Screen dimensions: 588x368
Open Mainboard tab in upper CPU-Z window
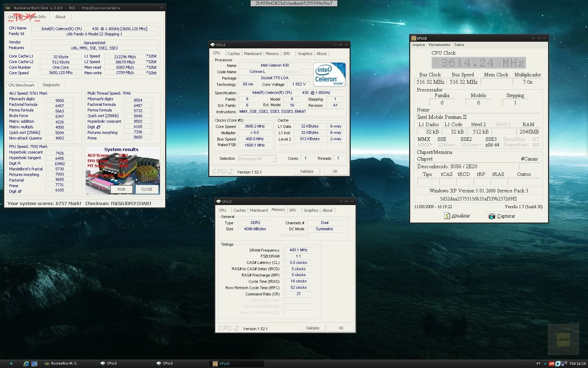click(253, 54)
